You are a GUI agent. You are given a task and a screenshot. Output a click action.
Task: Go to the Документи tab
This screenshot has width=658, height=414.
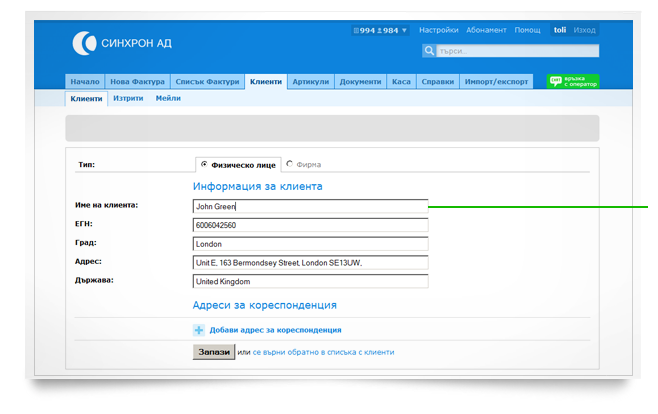[360, 82]
